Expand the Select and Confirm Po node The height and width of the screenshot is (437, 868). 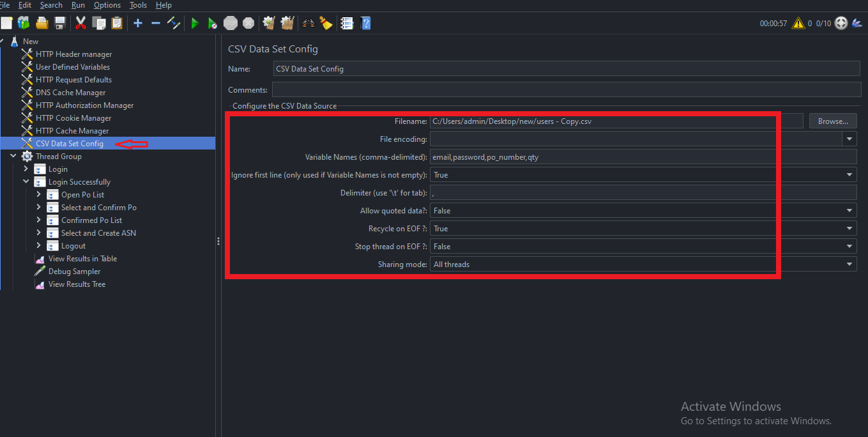point(39,207)
